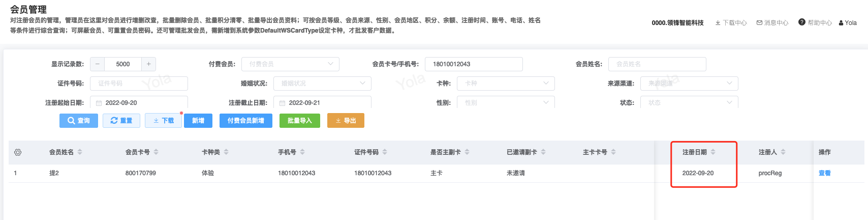Open the Yola user account menu
The height and width of the screenshot is (220, 868).
click(848, 23)
